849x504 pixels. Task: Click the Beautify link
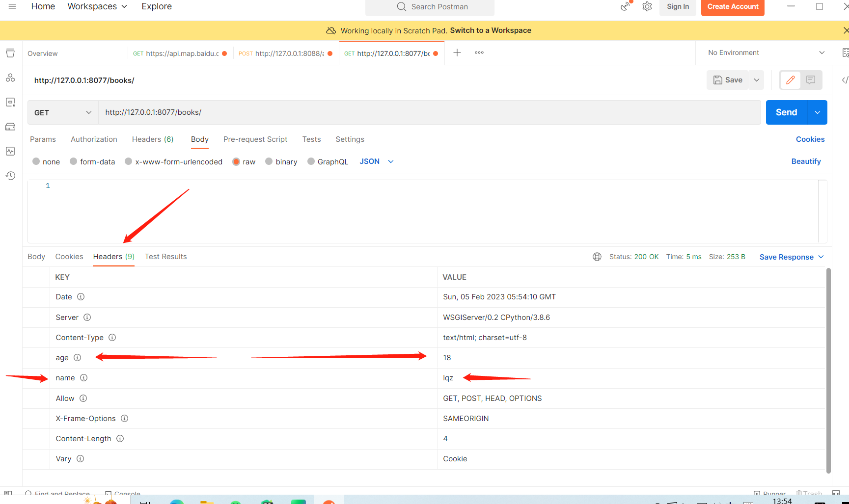point(806,161)
